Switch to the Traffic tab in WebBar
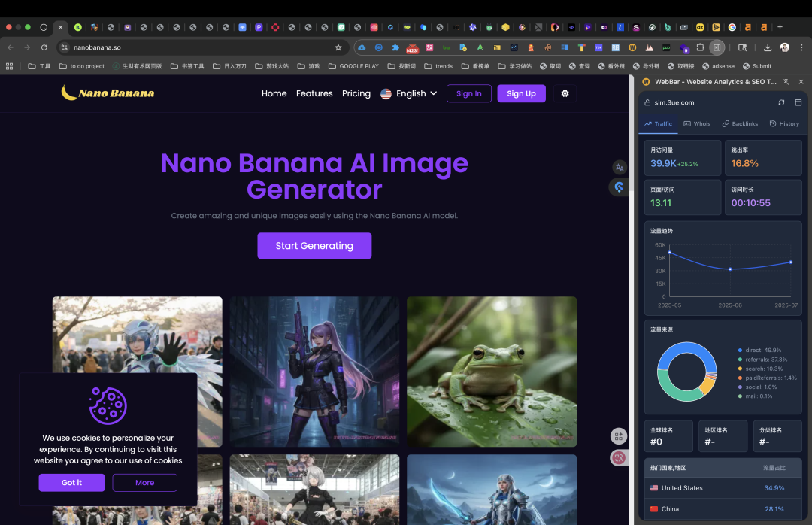 tap(658, 124)
